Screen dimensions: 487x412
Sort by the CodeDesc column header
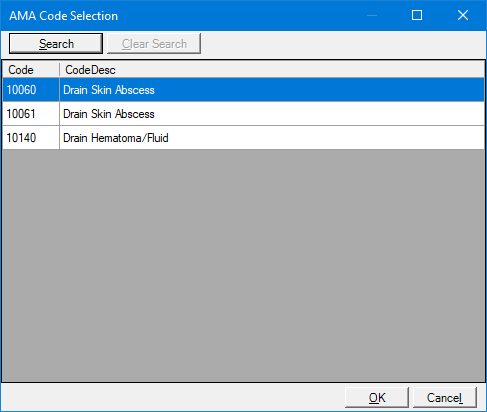coord(272,70)
